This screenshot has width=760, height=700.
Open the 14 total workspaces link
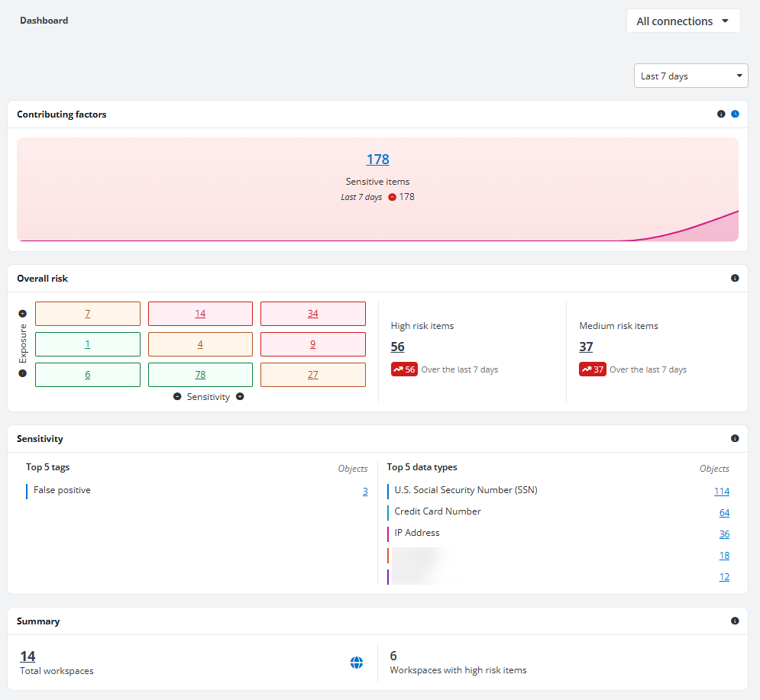coord(27,656)
